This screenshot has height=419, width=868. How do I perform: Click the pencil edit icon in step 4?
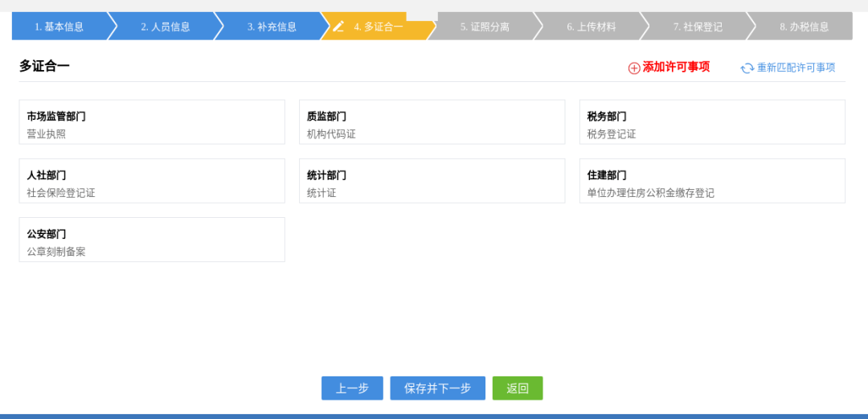(x=338, y=26)
